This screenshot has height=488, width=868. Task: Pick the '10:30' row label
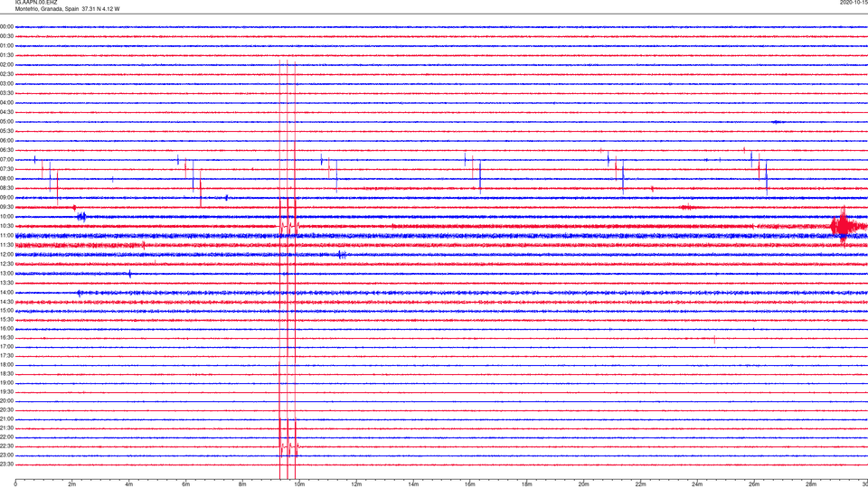click(x=6, y=226)
